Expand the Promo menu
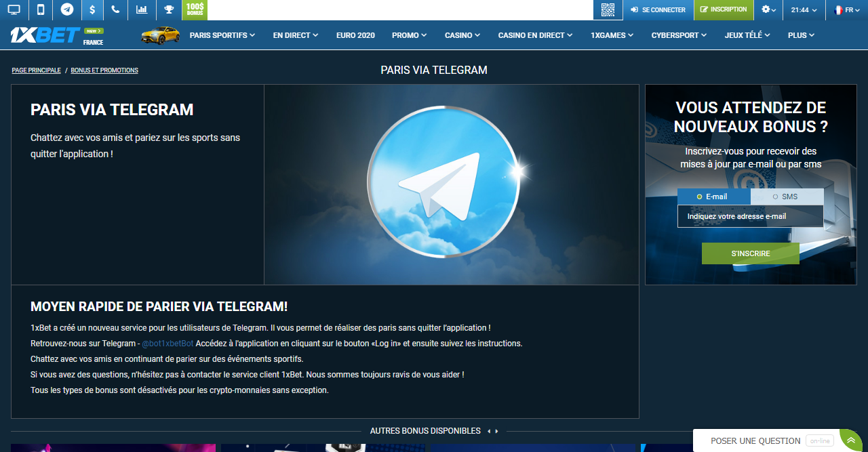 [410, 35]
